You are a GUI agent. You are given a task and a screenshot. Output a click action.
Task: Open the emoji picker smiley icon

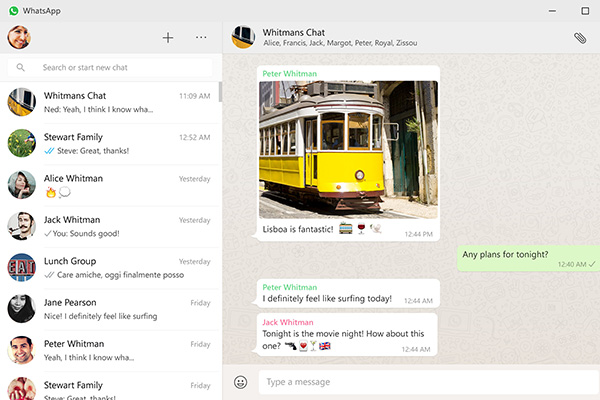pyautogui.click(x=240, y=381)
